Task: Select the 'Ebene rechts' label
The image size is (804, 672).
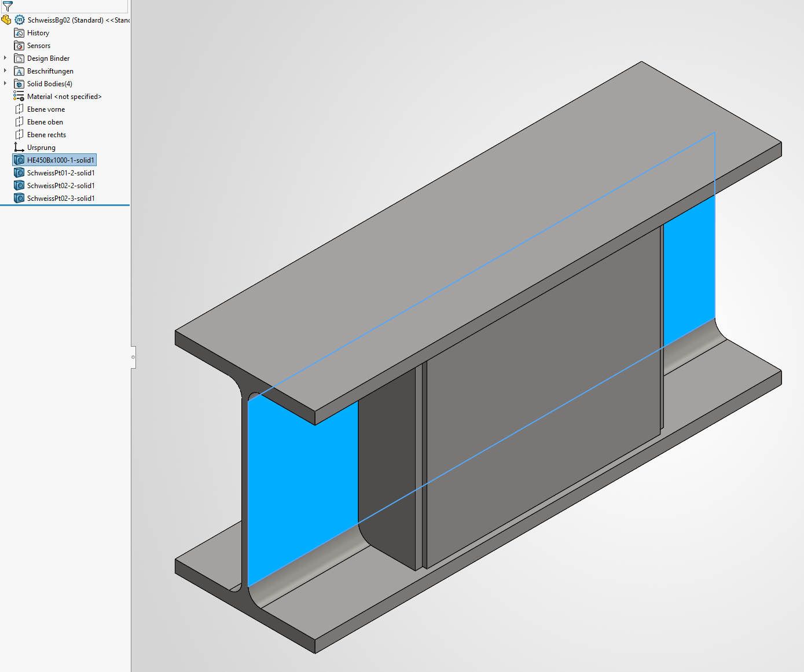Action: [x=47, y=135]
